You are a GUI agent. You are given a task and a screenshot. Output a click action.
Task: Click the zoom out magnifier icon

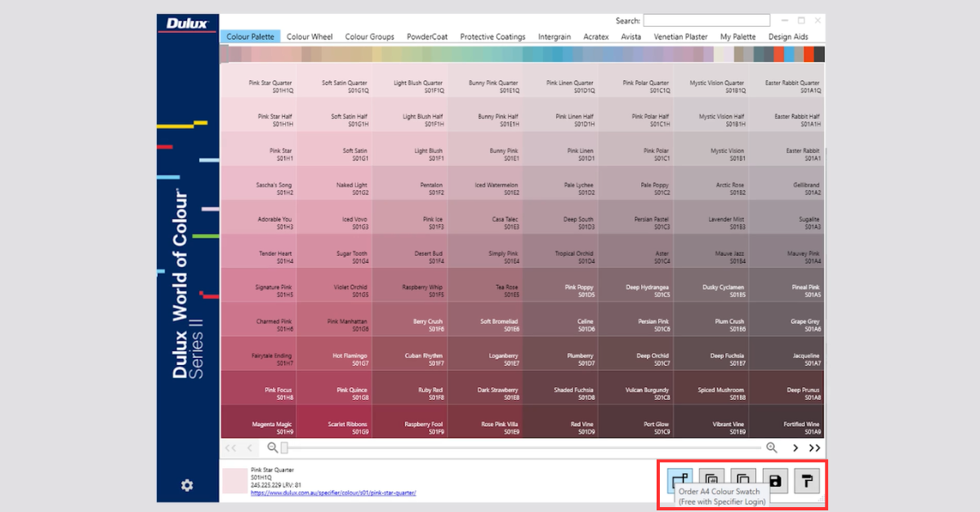coord(272,447)
